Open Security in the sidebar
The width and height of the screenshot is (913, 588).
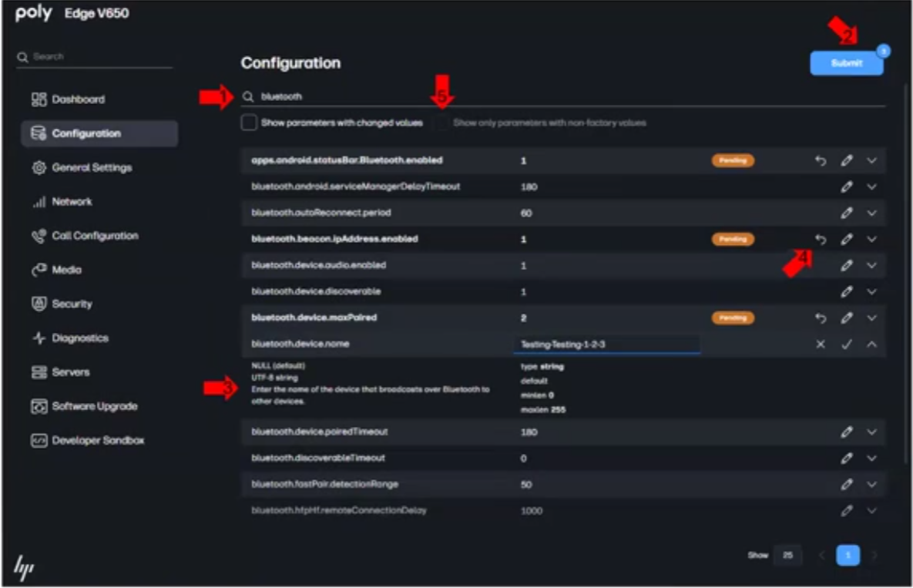tap(99, 304)
